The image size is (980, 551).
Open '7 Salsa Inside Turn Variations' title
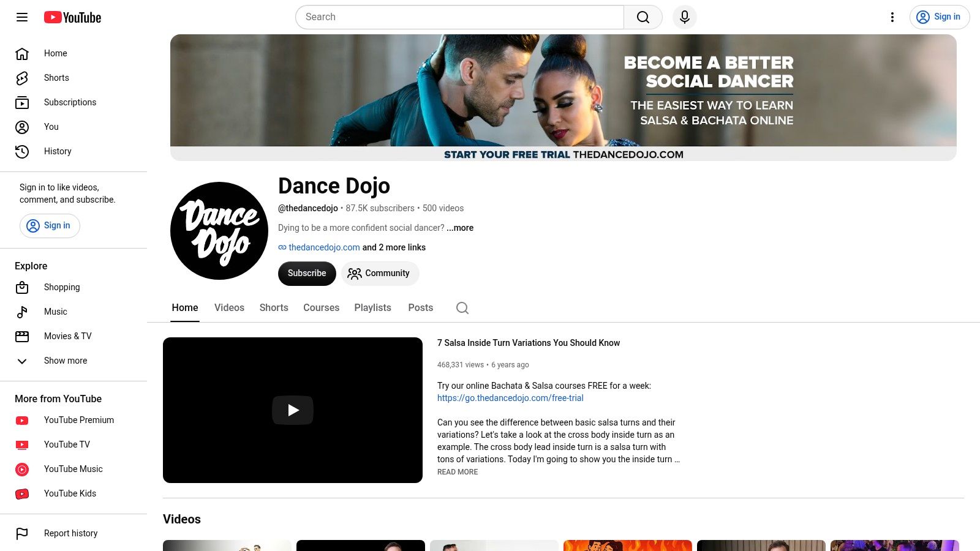point(529,343)
